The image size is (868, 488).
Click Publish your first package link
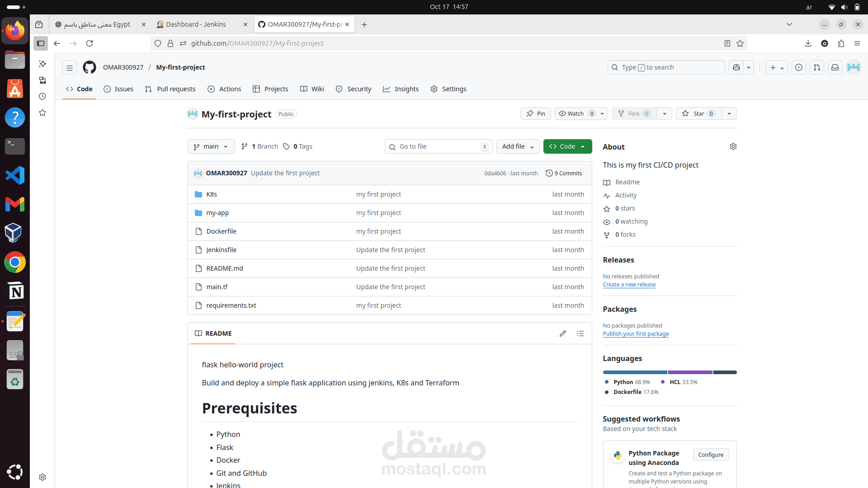[636, 334]
